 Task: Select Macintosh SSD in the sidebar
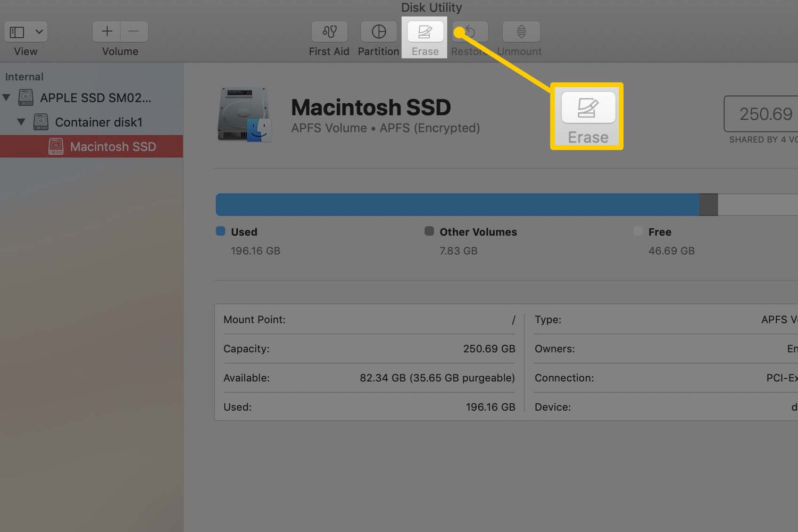pyautogui.click(x=113, y=146)
